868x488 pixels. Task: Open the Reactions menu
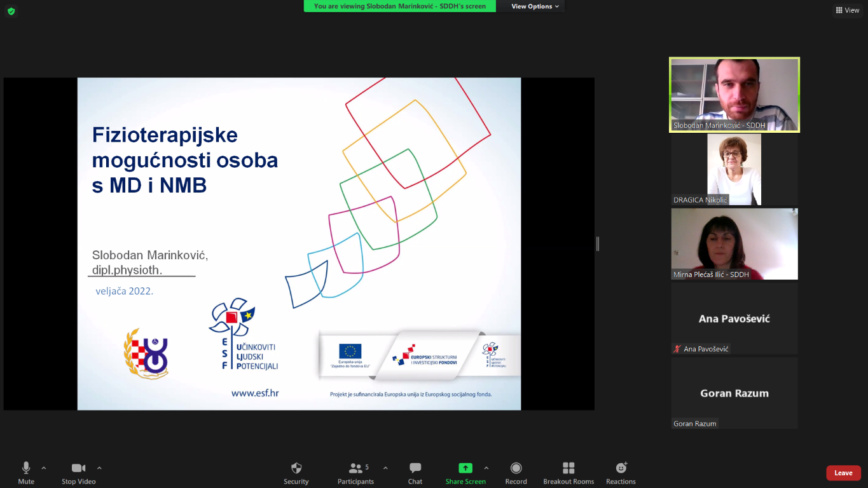pos(621,468)
